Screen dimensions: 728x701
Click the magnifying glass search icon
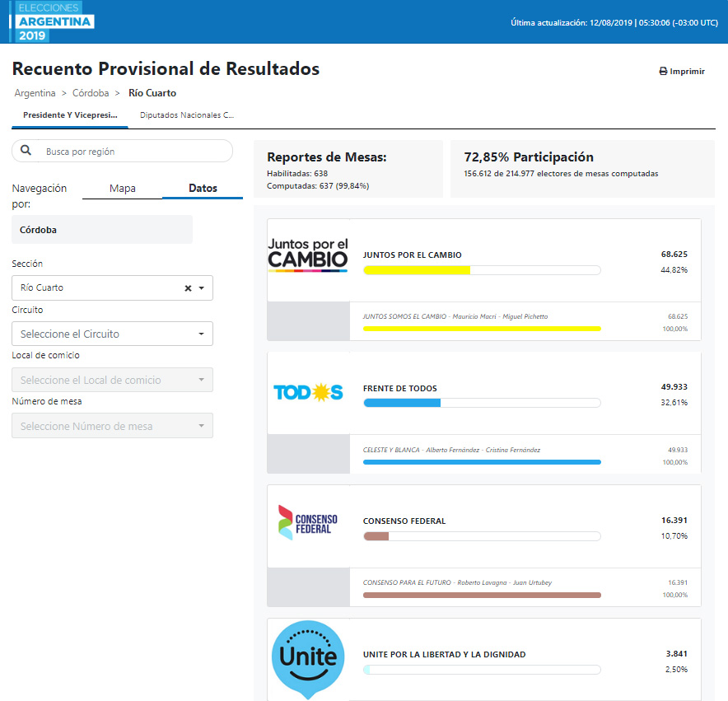tap(26, 151)
